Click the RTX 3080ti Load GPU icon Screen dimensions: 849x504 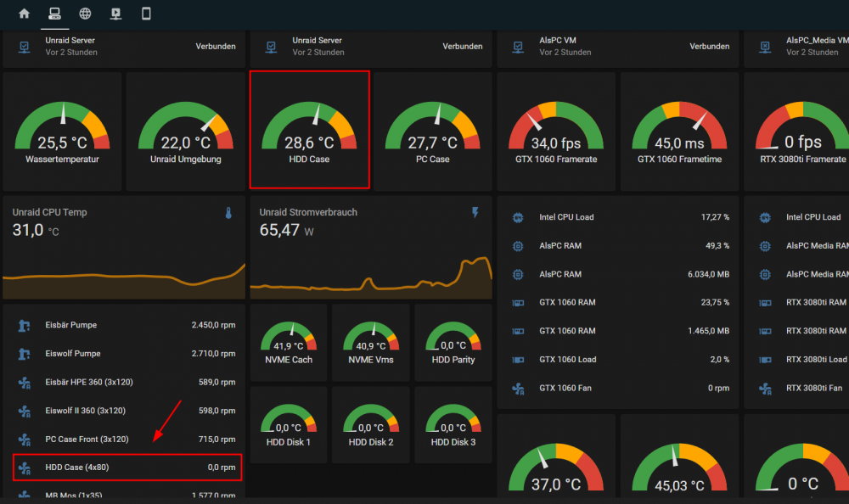[x=765, y=360]
